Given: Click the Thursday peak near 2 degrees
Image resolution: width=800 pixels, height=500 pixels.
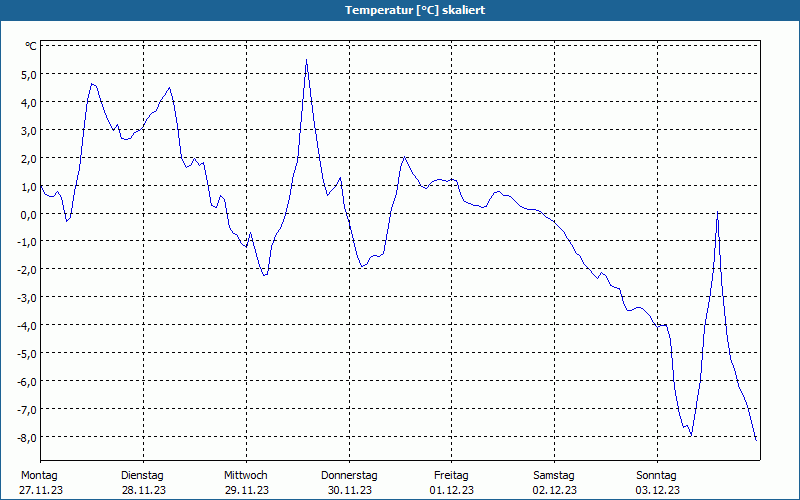Looking at the screenshot, I should [x=404, y=157].
